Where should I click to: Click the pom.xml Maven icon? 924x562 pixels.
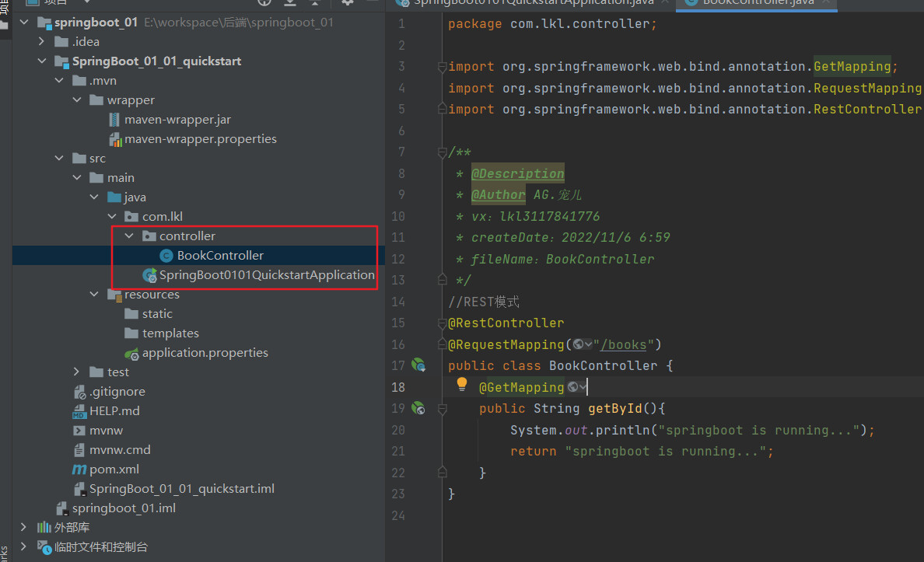[x=79, y=469]
